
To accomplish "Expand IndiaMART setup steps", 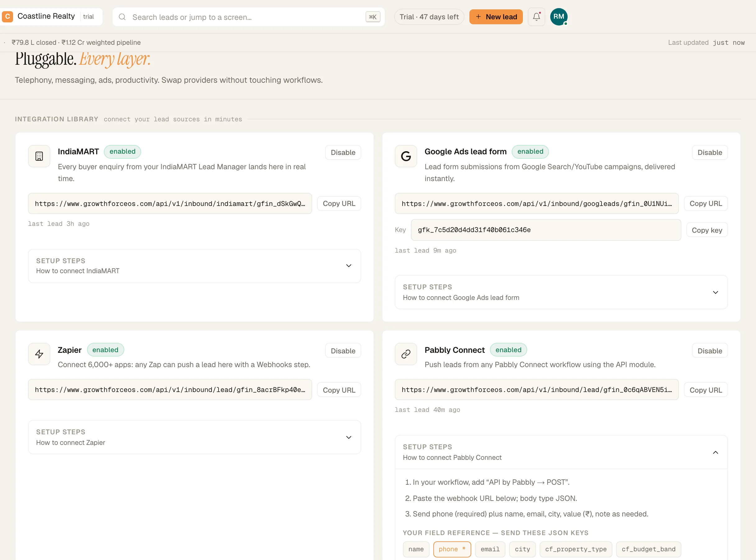I will tap(194, 266).
